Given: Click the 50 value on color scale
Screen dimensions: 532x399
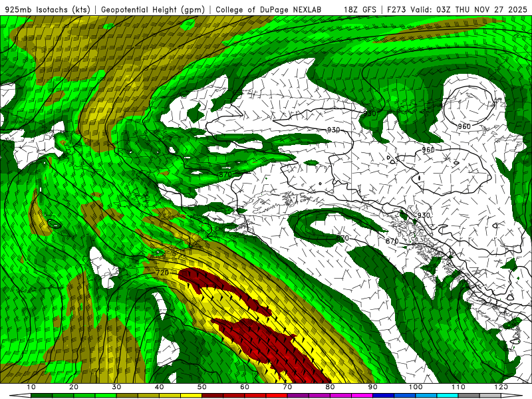Looking at the screenshot, I should (x=202, y=387).
